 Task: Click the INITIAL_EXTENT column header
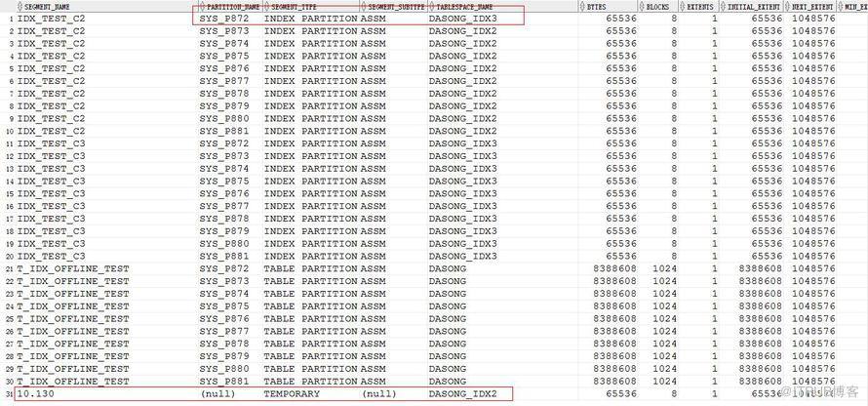click(x=754, y=7)
